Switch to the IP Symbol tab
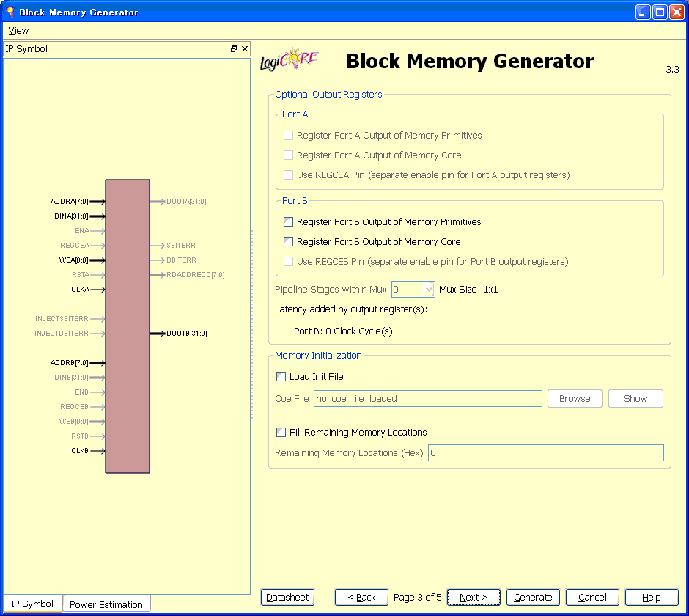The height and width of the screenshot is (616, 689). pos(32,604)
